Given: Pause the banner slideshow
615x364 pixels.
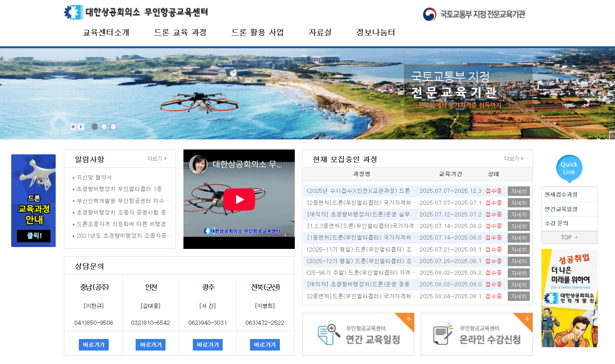Looking at the screenshot, I should pos(73,127).
